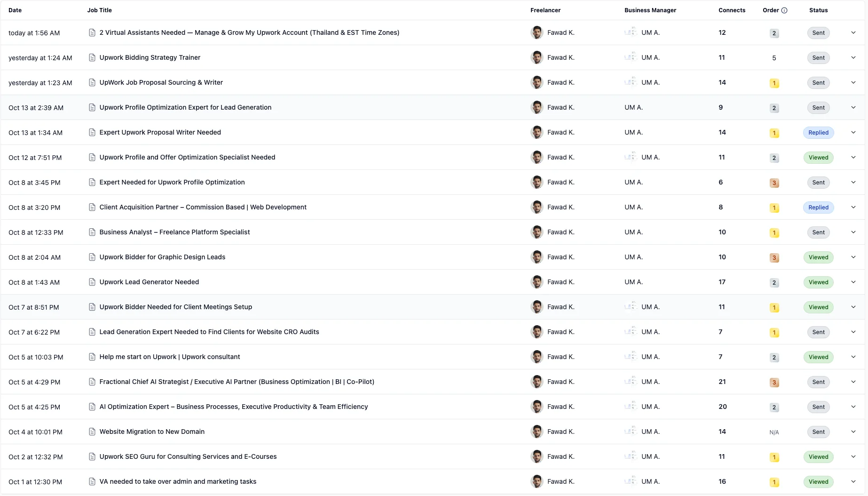The image size is (868, 496).
Task: Click document icon beside Upwork Bidding Strategy Trainer
Action: tap(92, 57)
